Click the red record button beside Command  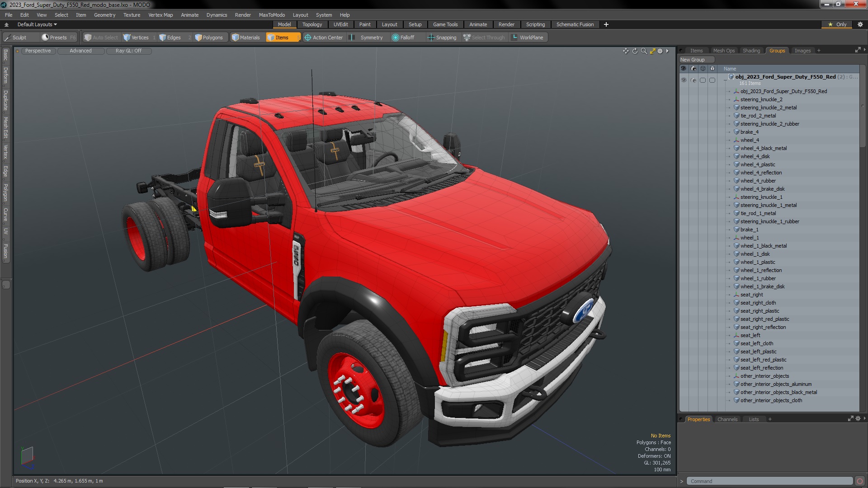860,481
